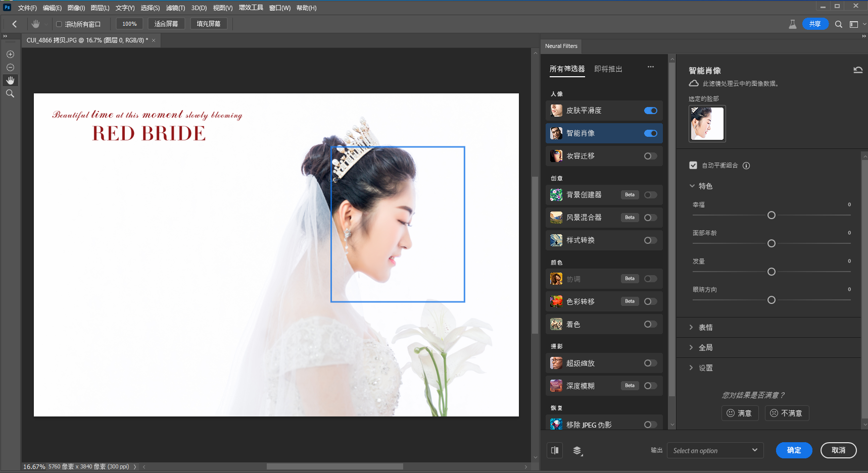Click the layer preview stack icon

point(577,450)
